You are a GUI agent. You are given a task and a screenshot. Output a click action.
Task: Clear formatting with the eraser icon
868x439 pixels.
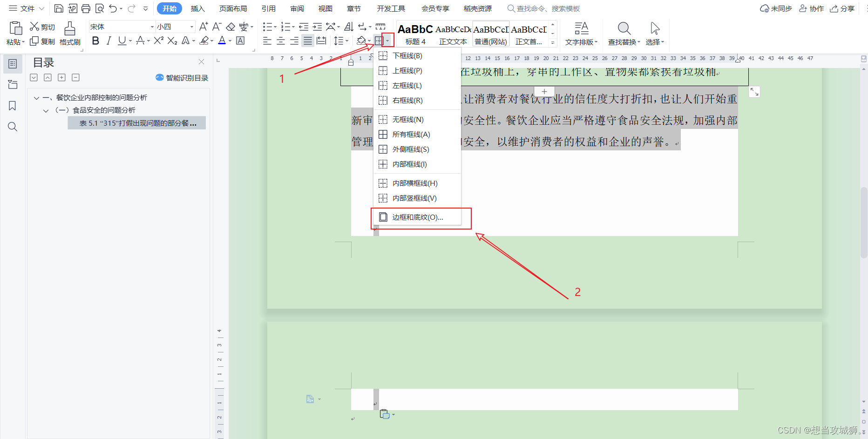tap(231, 27)
